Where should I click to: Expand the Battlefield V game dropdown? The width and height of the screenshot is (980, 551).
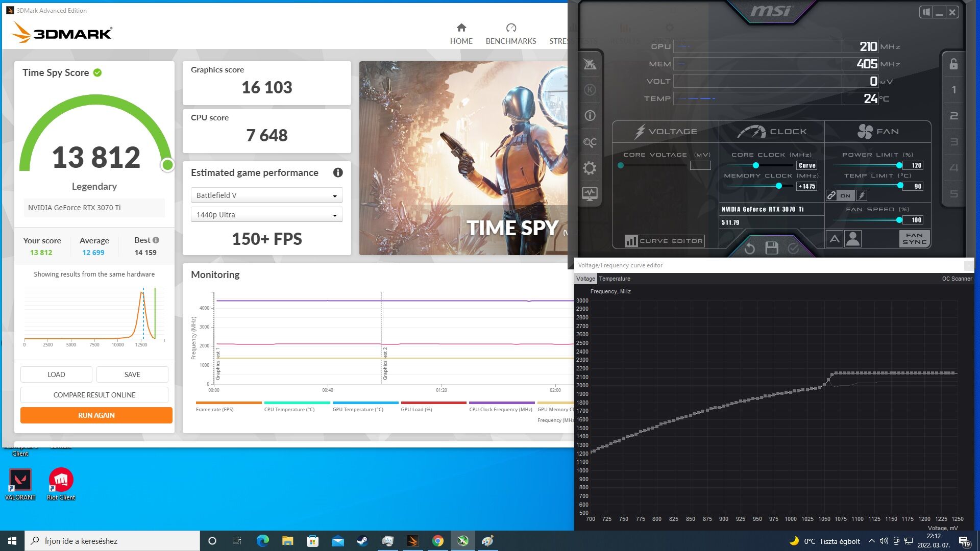pos(266,195)
